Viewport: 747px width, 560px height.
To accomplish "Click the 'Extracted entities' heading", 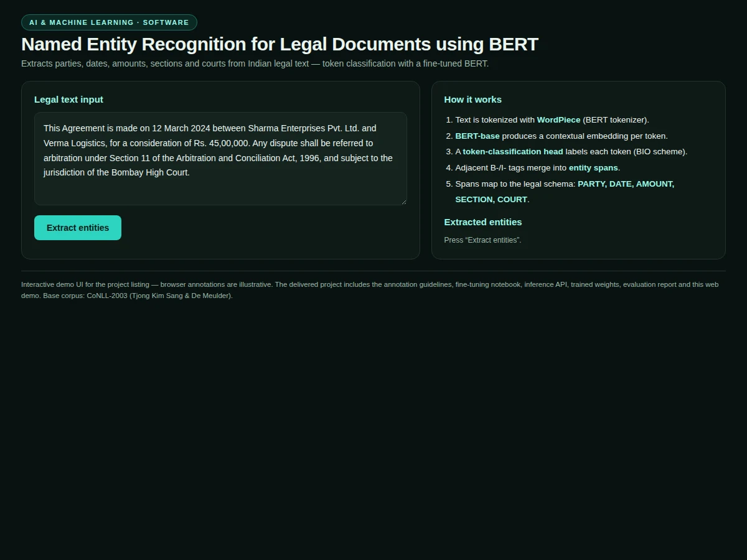I will pyautogui.click(x=483, y=222).
